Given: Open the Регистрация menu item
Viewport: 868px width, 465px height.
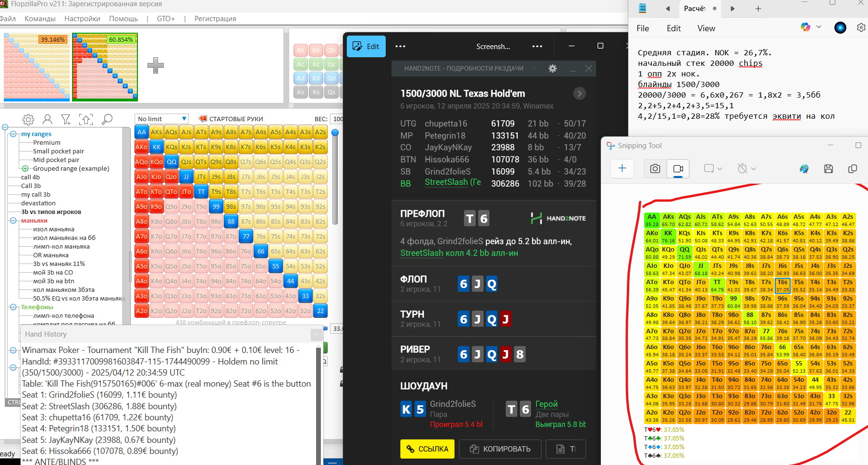Looking at the screenshot, I should (215, 18).
